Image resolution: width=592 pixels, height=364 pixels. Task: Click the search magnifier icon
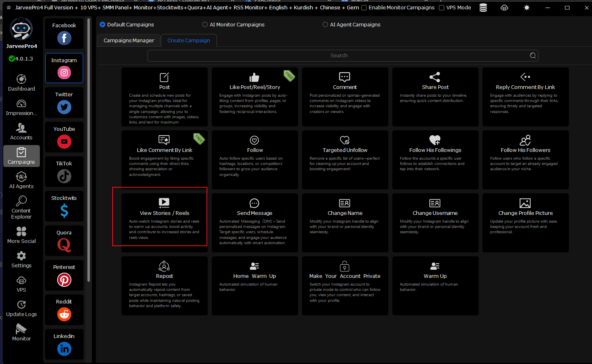(533, 56)
